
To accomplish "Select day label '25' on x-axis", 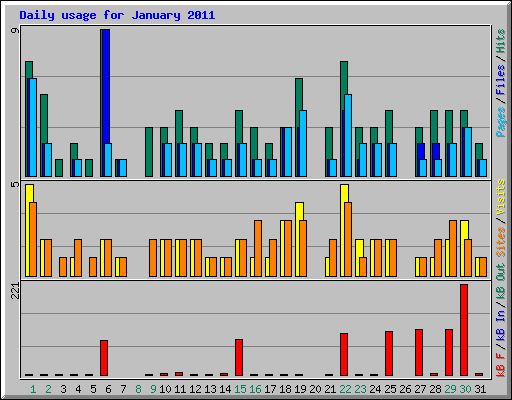I will click(x=390, y=389).
